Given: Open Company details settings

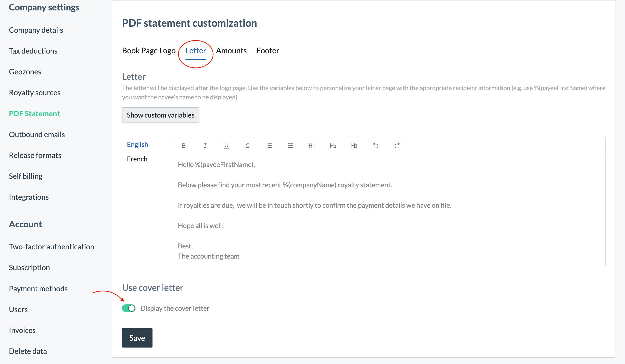Looking at the screenshot, I should (x=36, y=30).
